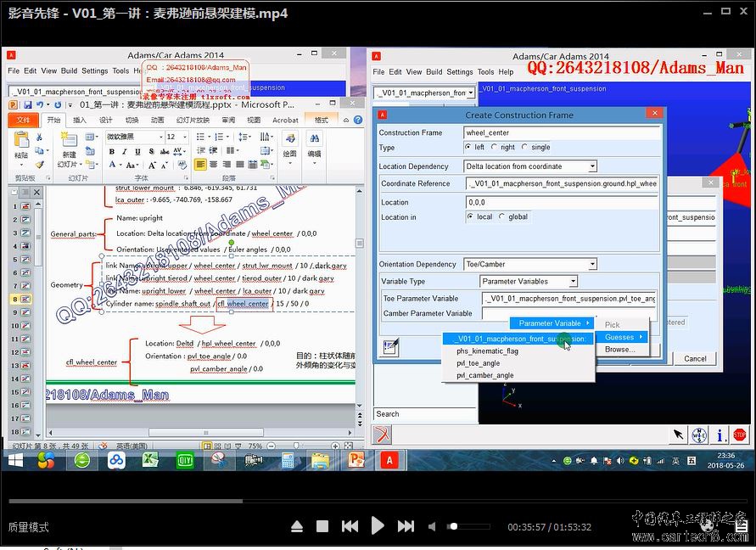This screenshot has height=550, width=756.
Task: Click the information icon in Adams status bar
Action: coord(720,435)
